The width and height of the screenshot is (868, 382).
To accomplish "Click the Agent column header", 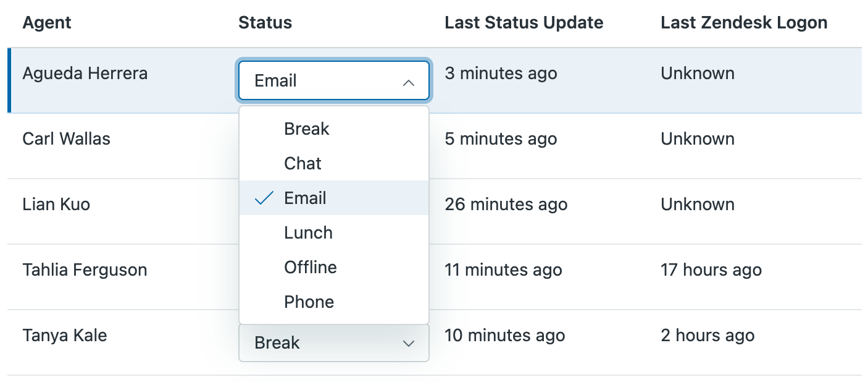I will [x=47, y=23].
